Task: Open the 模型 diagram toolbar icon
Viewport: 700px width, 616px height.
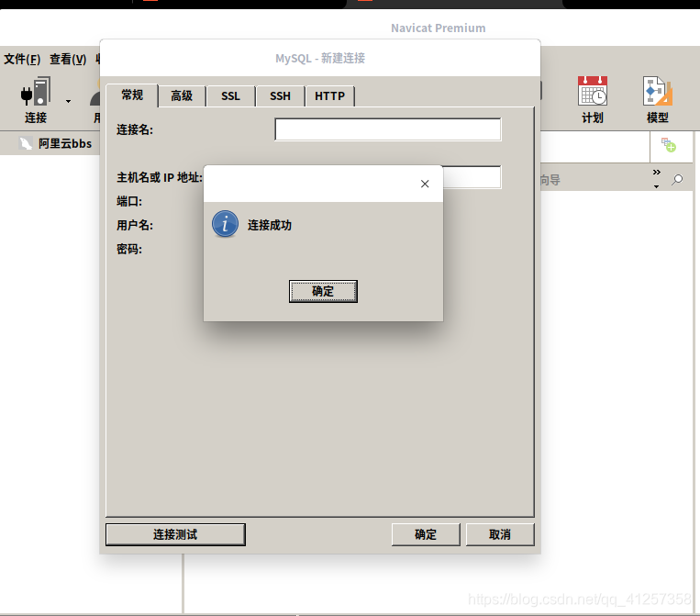Action: pos(657,91)
